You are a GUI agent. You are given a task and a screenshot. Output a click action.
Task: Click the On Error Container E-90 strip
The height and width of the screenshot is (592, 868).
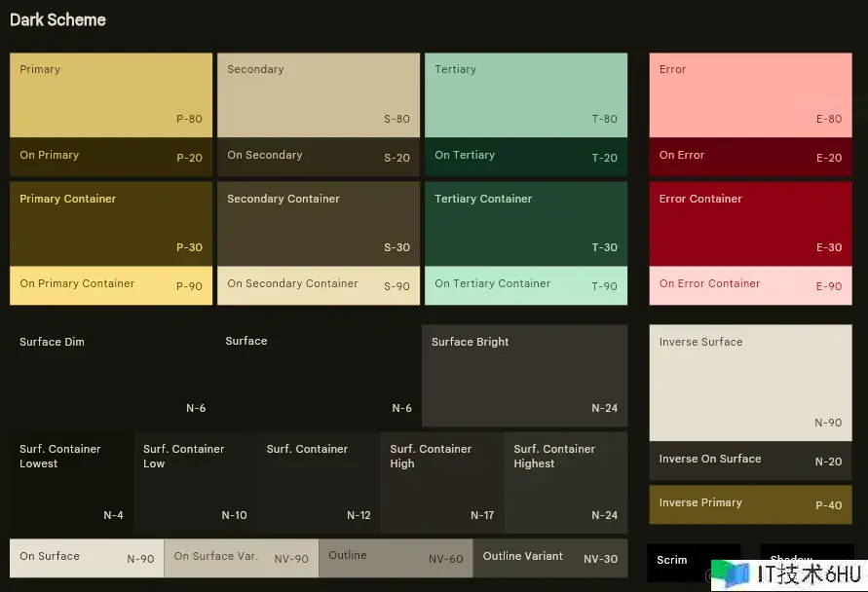click(x=750, y=284)
